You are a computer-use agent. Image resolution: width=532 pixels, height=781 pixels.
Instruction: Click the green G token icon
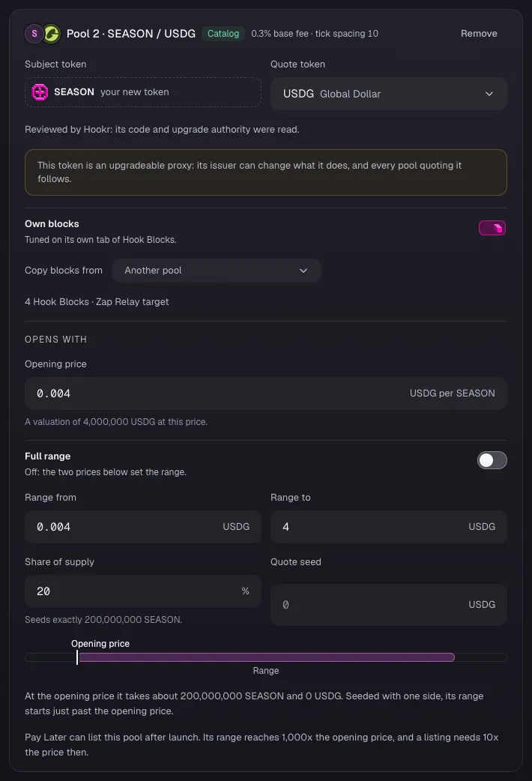pos(51,34)
